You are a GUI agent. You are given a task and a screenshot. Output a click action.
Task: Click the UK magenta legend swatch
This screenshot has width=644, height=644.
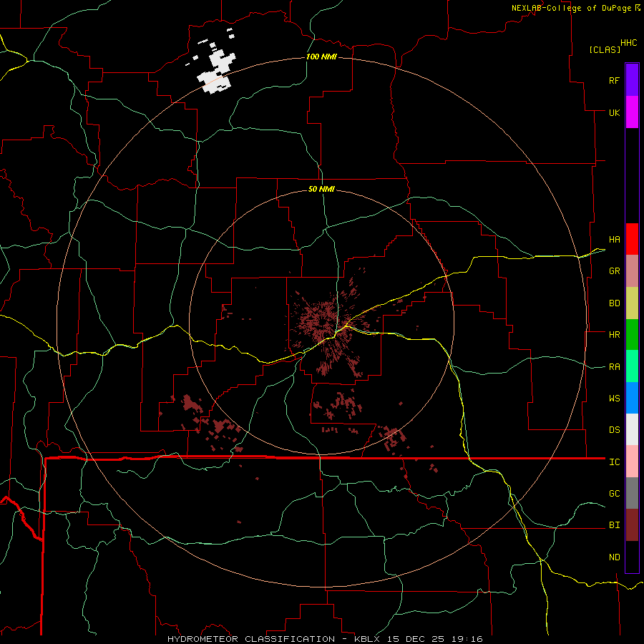[x=632, y=112]
